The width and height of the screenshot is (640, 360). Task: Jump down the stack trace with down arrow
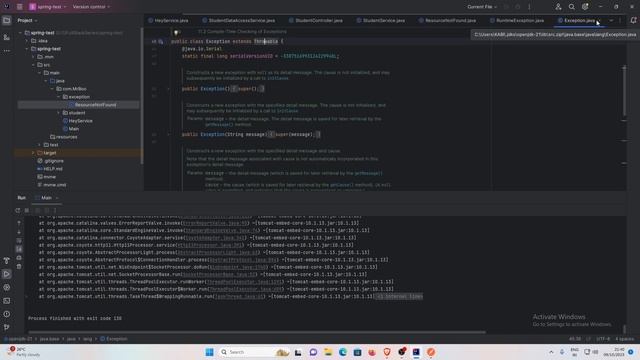point(19,232)
